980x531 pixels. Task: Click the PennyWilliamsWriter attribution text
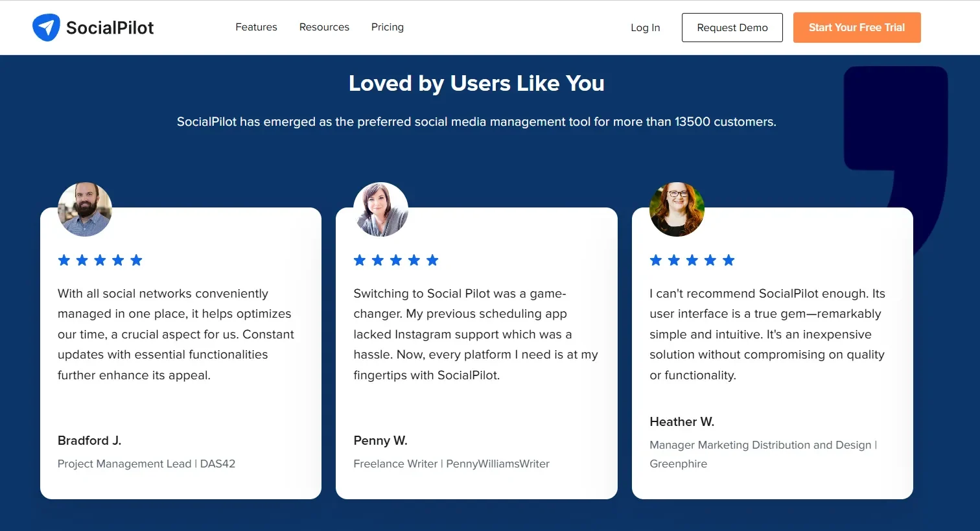pos(497,464)
